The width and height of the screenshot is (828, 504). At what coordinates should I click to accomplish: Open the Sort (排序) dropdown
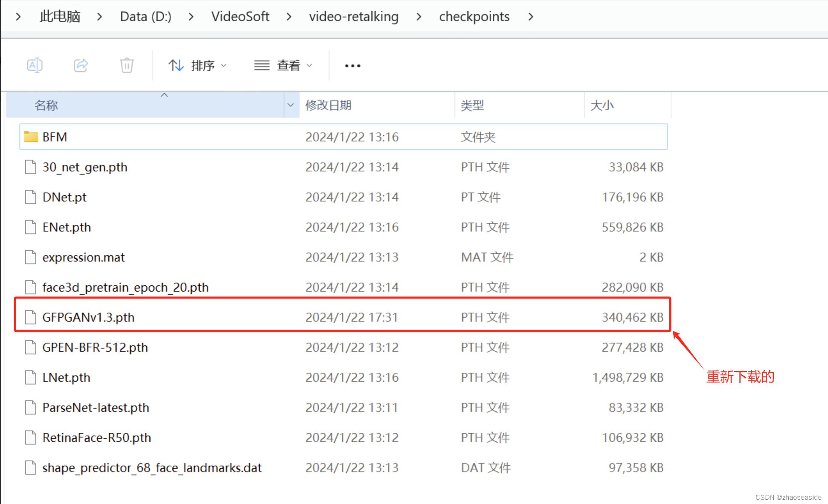(197, 66)
